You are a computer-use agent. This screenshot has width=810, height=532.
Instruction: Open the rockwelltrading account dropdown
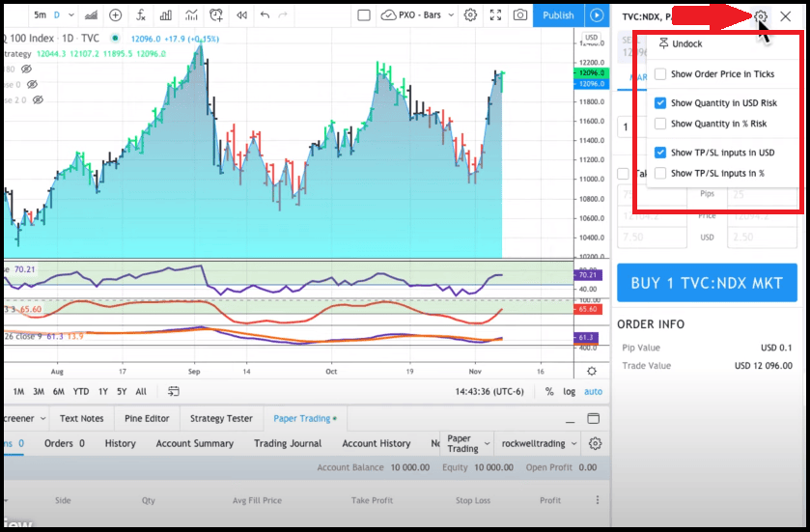point(540,444)
